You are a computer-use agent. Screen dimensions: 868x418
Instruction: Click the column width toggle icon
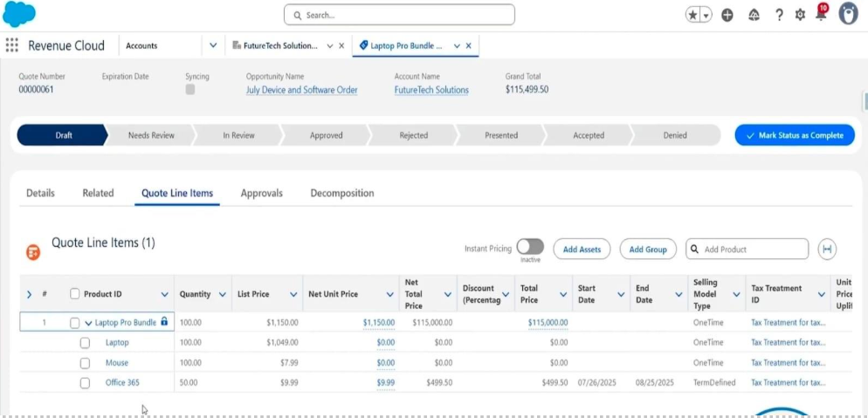click(826, 250)
